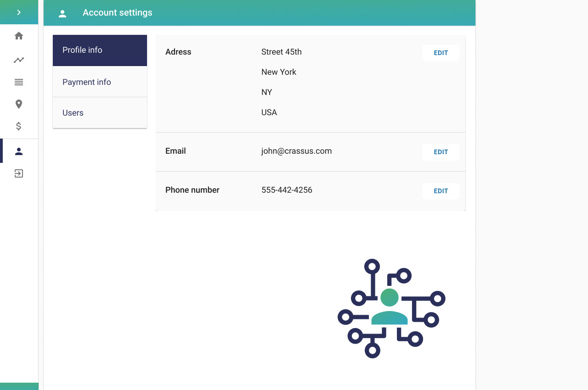
Task: Select the location pin icon
Action: tap(19, 104)
